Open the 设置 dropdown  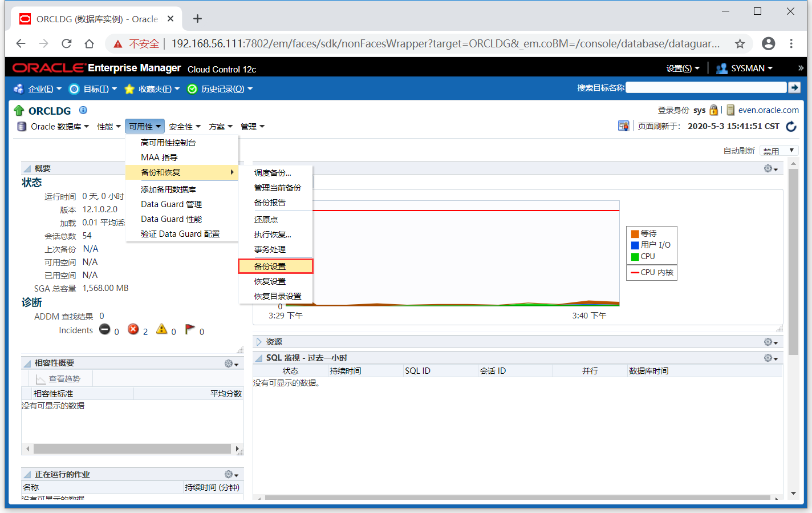pos(683,68)
